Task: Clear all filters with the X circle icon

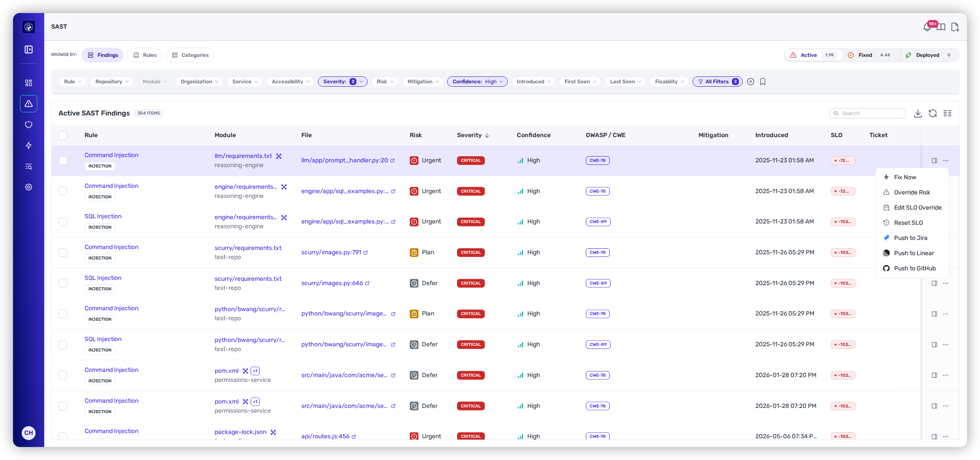Action: (751, 82)
